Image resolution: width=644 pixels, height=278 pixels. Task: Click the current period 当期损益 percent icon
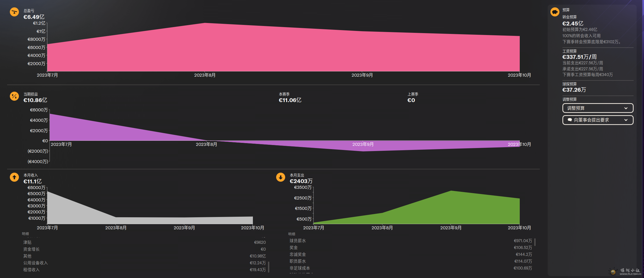point(14,96)
